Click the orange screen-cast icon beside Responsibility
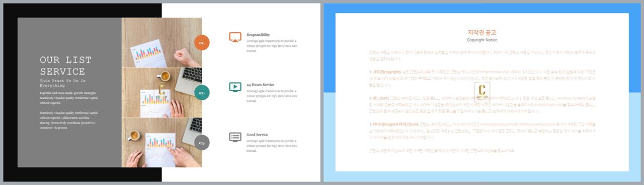644x185 pixels. (x=235, y=37)
